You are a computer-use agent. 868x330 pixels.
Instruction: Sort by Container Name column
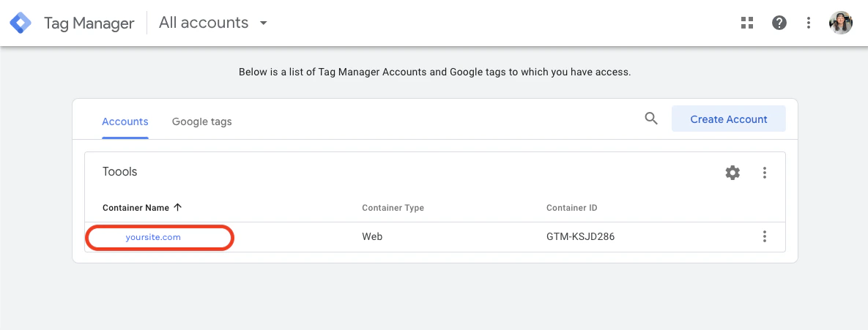pos(141,208)
